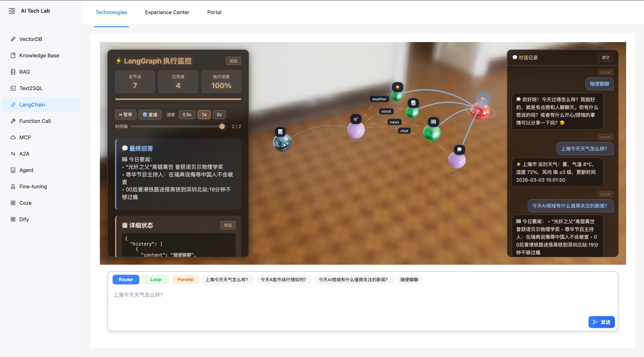Select the Loop mode
Image resolution: width=644 pixels, height=357 pixels.
coord(155,280)
